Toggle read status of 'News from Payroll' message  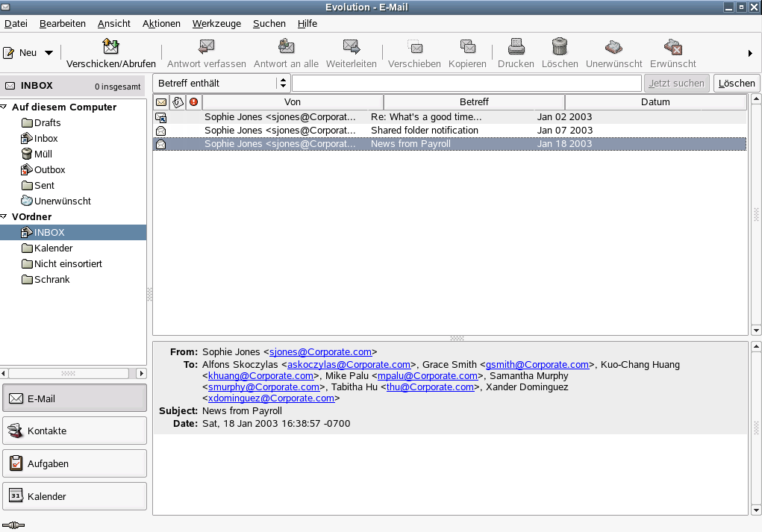coord(160,143)
